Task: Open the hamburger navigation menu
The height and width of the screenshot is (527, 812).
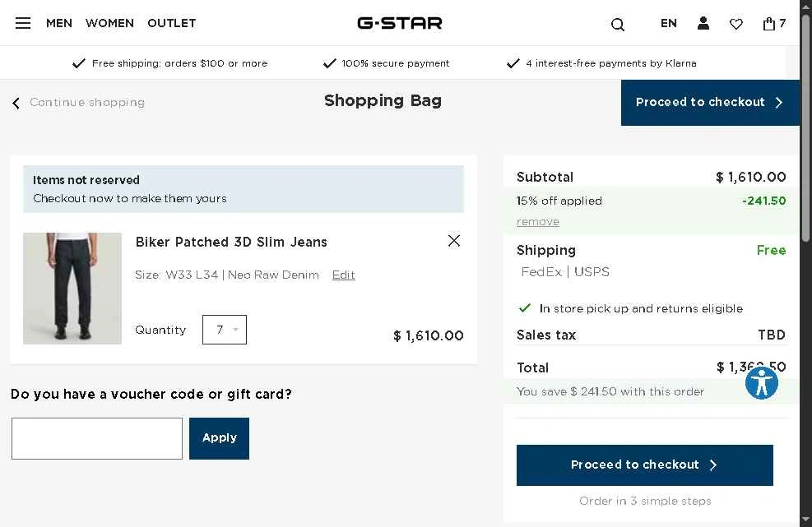Action: [23, 23]
